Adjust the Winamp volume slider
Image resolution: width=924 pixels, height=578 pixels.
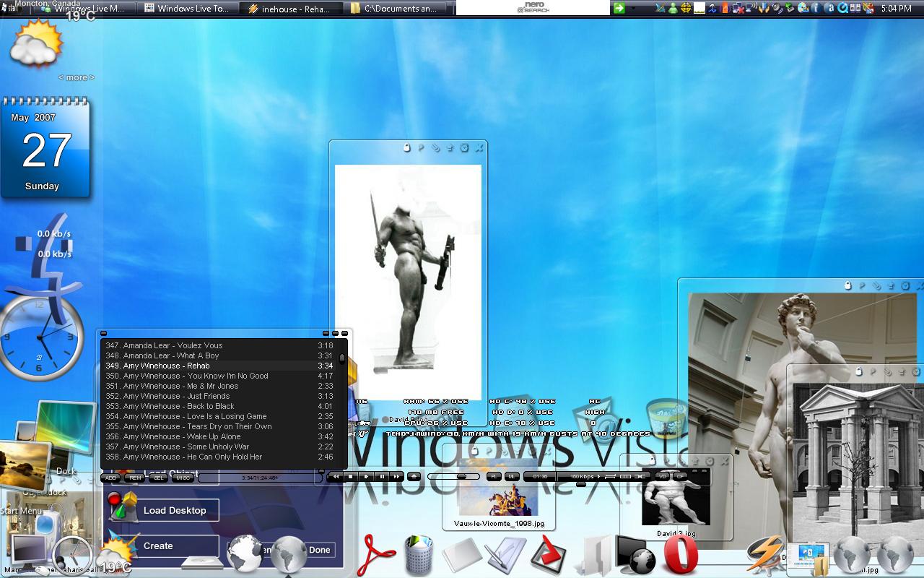click(453, 477)
